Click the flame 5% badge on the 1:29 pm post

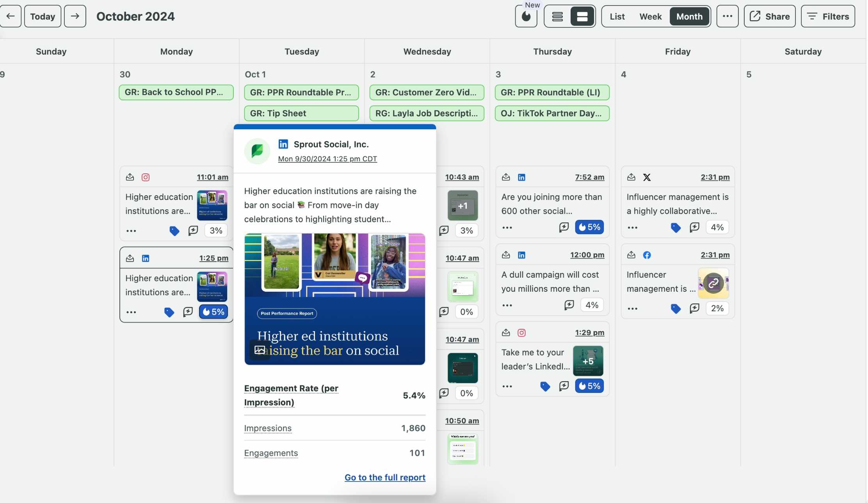(589, 386)
